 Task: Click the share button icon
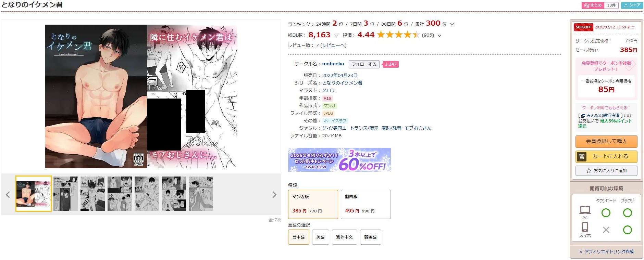click(626, 5)
